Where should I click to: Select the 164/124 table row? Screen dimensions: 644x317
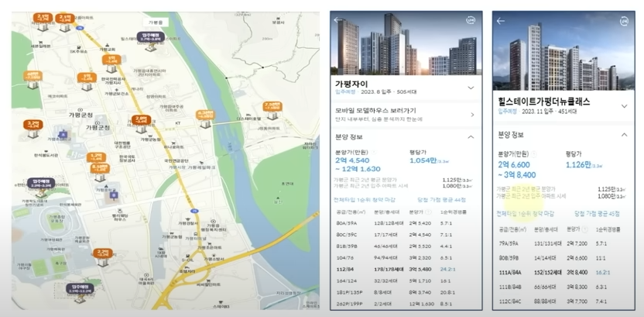click(x=406, y=281)
